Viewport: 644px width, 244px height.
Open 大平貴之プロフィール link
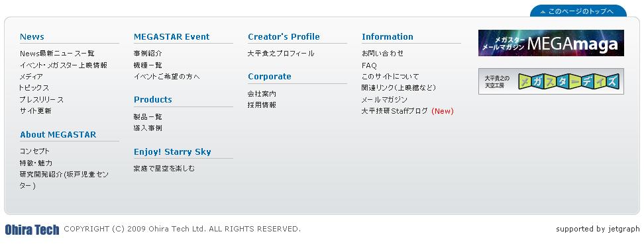tap(281, 54)
